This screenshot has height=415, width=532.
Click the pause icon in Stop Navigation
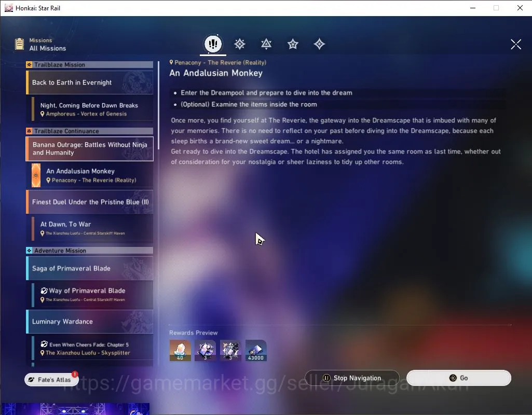326,378
